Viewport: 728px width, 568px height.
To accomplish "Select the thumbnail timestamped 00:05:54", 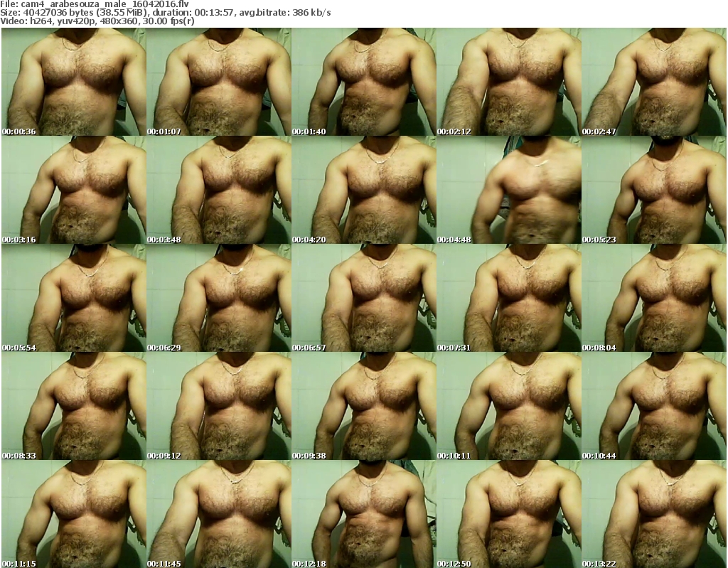I will point(74,298).
